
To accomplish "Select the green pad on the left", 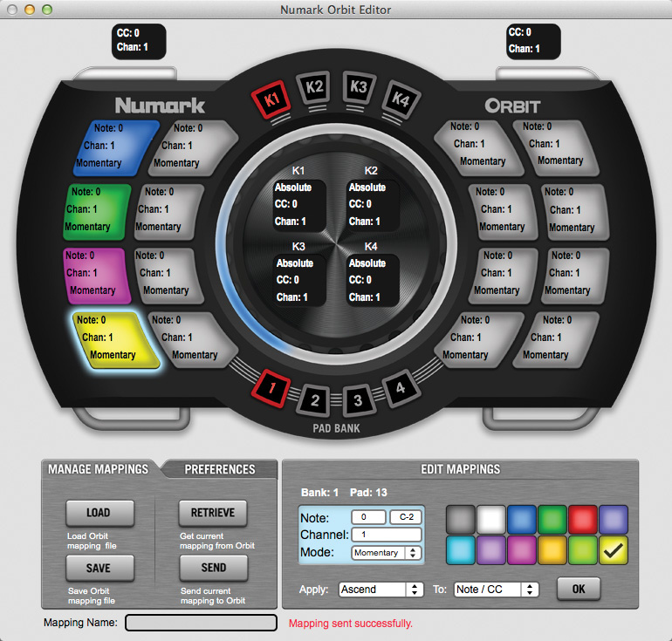I will click(97, 212).
